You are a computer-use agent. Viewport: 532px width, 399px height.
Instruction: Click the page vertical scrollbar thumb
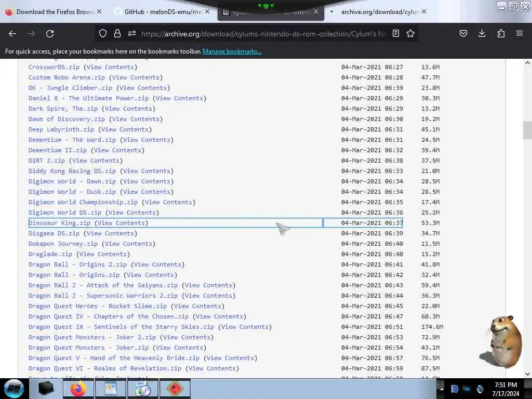pos(527,130)
